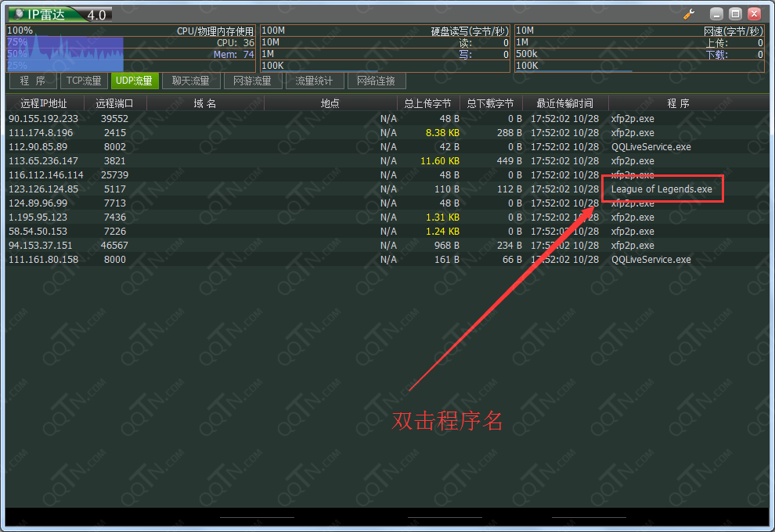Select IP 111.161.80.158 row

(x=387, y=259)
